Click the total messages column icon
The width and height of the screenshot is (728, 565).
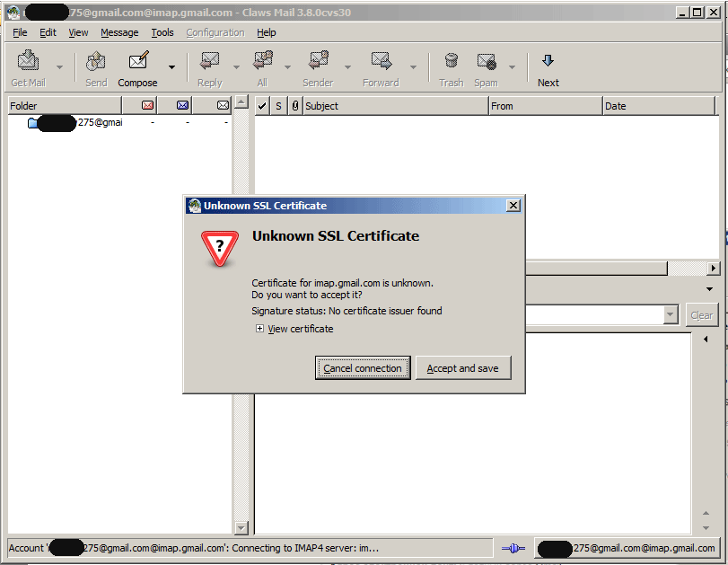(x=223, y=105)
